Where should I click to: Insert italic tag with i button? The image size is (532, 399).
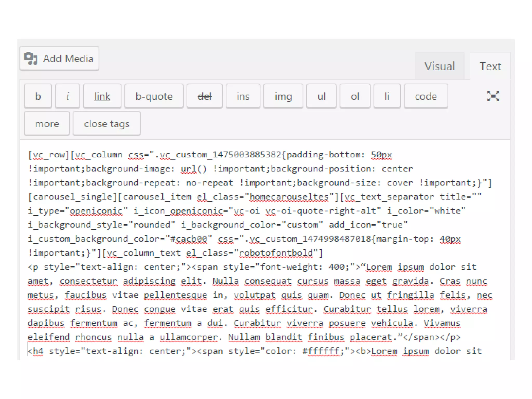pyautogui.click(x=68, y=96)
